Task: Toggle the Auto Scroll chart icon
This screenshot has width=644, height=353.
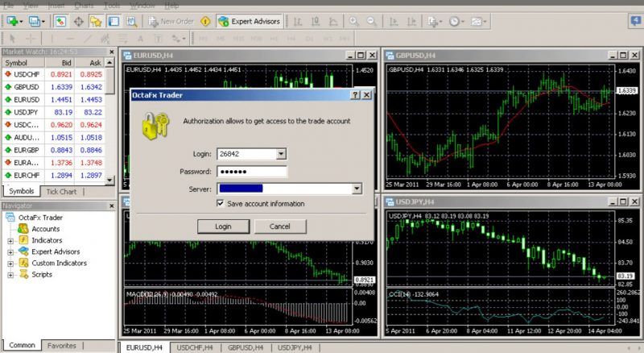Action: tap(394, 22)
